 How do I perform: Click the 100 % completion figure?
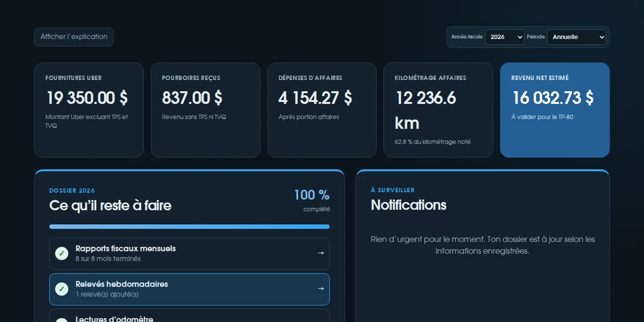point(312,195)
